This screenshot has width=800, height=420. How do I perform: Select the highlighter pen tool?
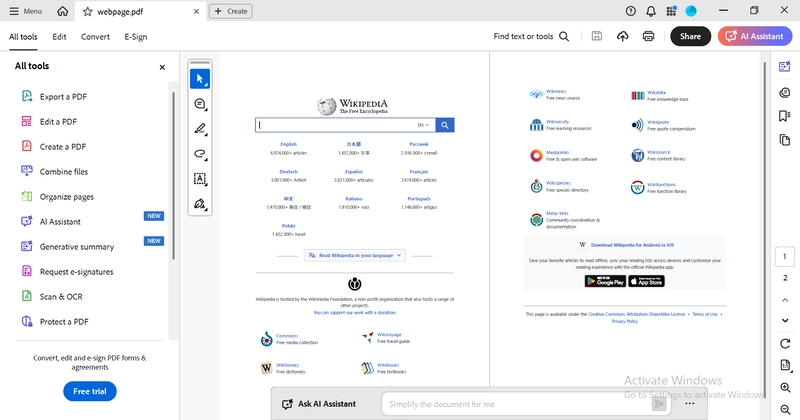point(200,129)
